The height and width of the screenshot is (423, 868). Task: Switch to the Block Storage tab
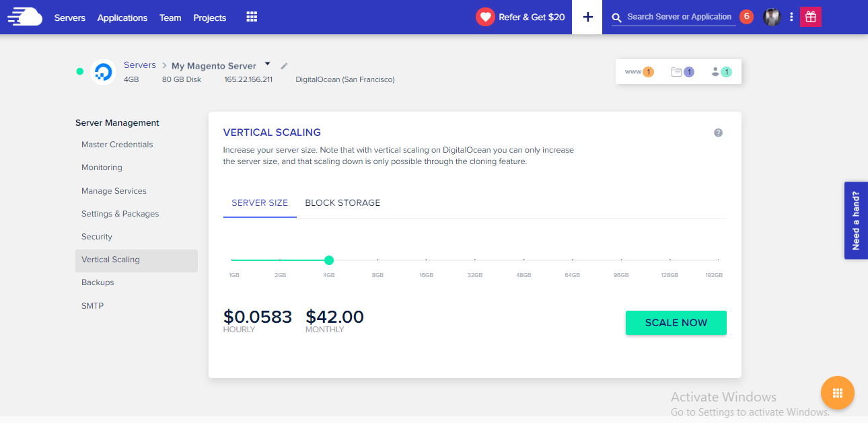[342, 202]
